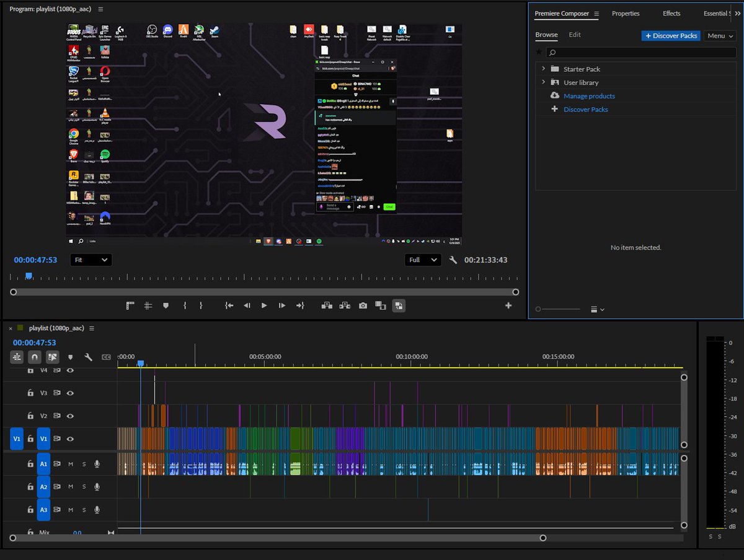Click the CC caption track options icon
This screenshot has width=744, height=560.
click(x=106, y=357)
